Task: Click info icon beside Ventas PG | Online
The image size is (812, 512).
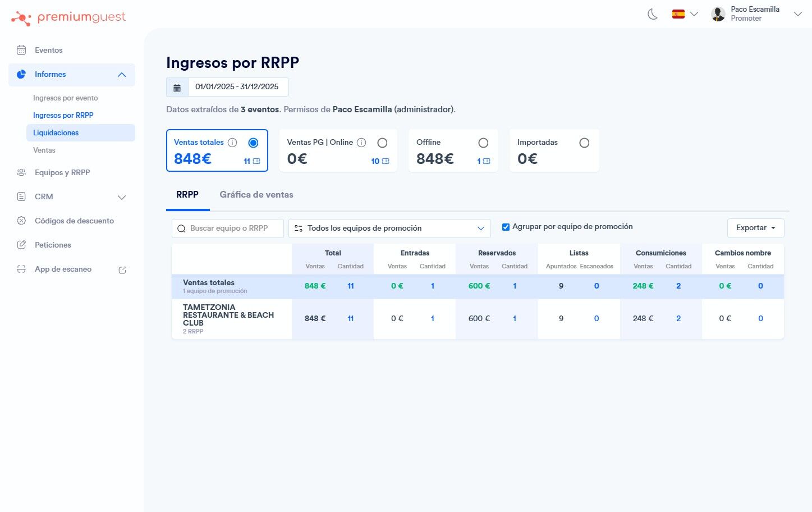Action: pos(361,143)
